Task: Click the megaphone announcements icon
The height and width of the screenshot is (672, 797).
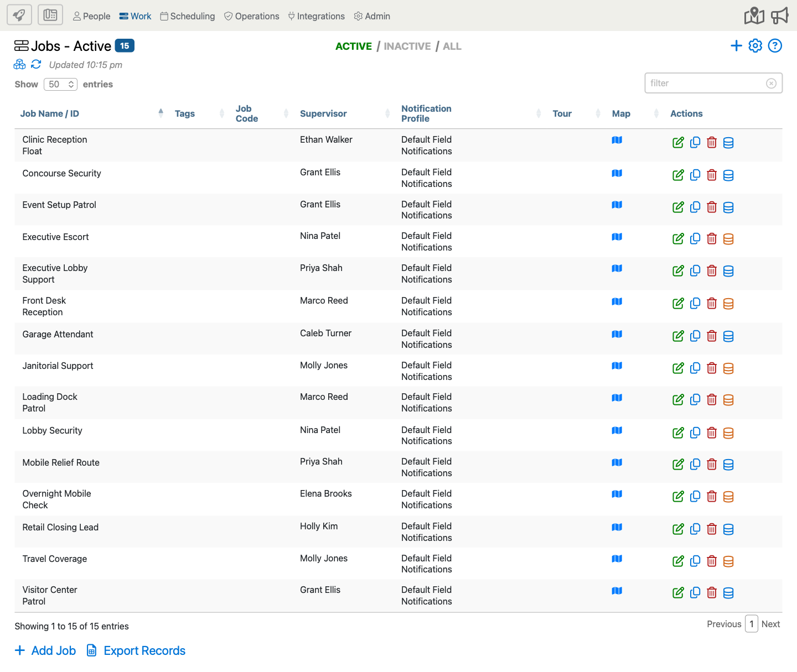Action: click(780, 16)
